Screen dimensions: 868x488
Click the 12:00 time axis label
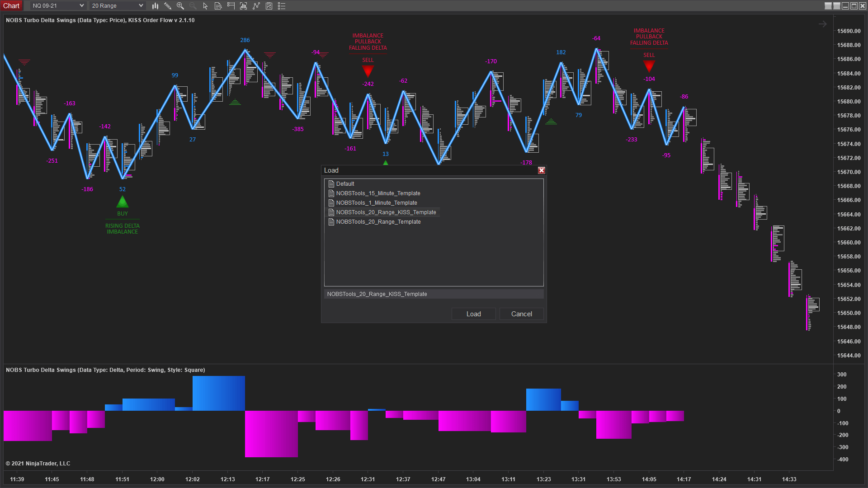coord(157,479)
